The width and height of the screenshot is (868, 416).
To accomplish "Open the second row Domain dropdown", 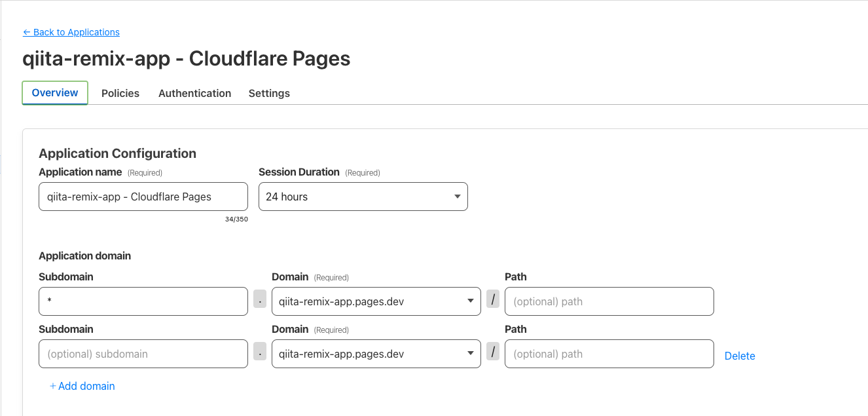I will [x=376, y=354].
